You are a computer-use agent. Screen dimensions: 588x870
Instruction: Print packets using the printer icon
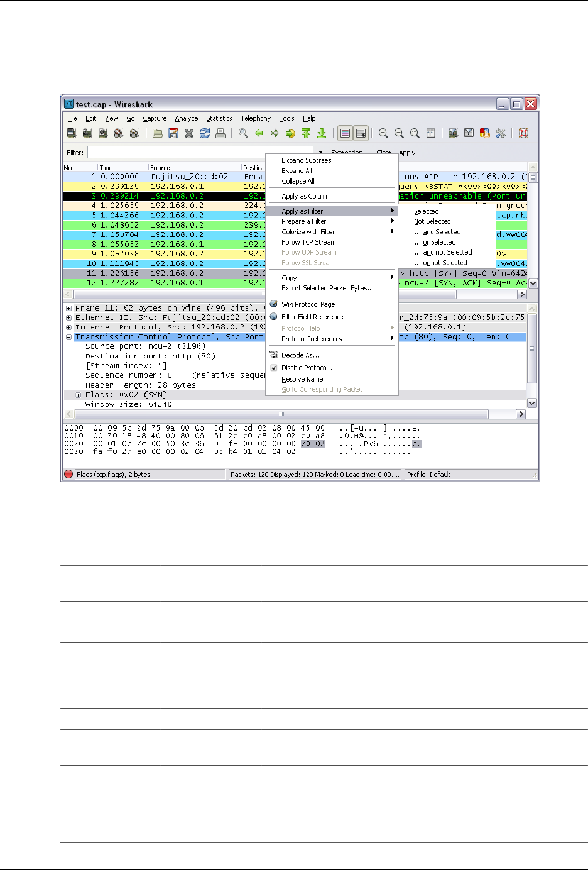220,133
